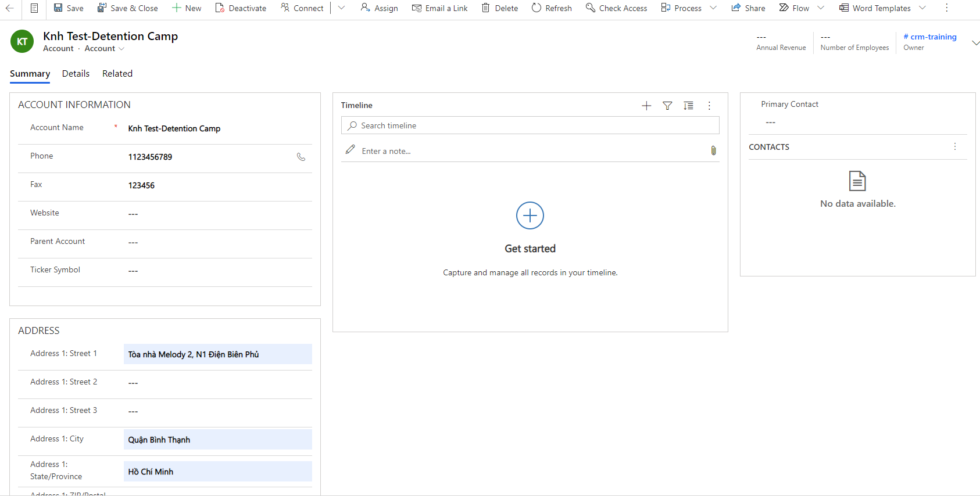This screenshot has height=496, width=980.
Task: Attach a file with the paperclip icon
Action: 713,151
